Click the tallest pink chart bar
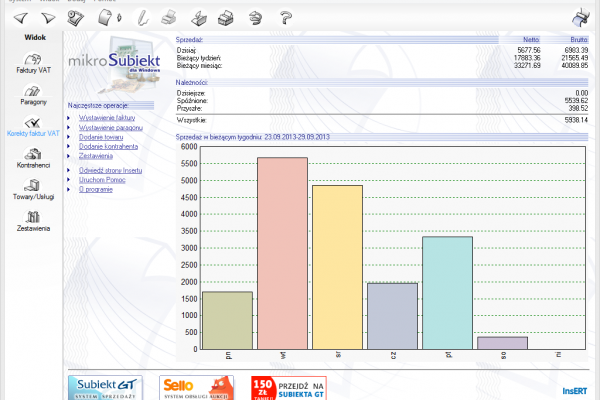Viewport: 600px width, 400px height. pos(281,252)
